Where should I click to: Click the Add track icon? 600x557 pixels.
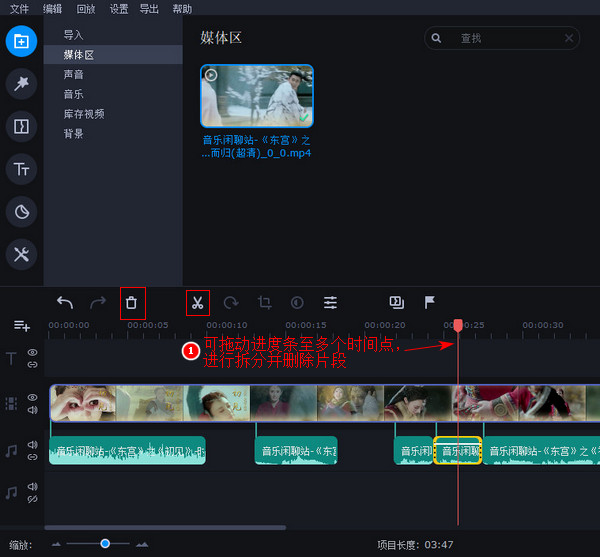click(x=22, y=326)
